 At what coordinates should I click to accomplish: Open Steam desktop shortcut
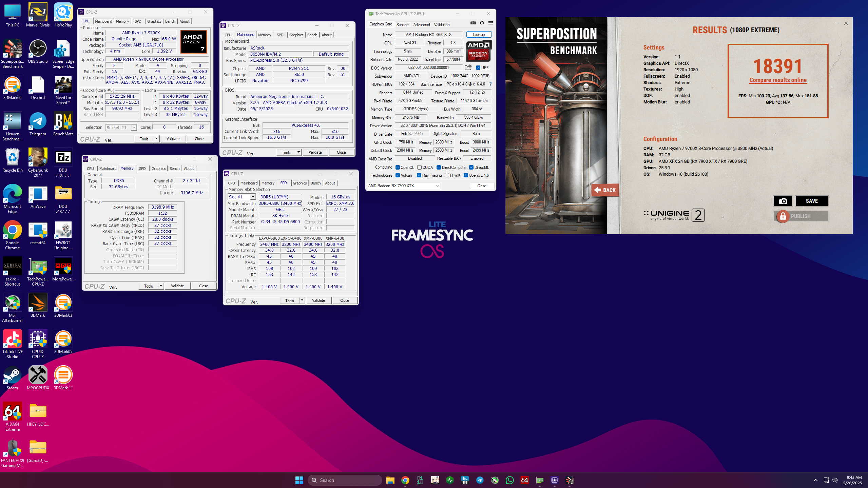coord(13,378)
